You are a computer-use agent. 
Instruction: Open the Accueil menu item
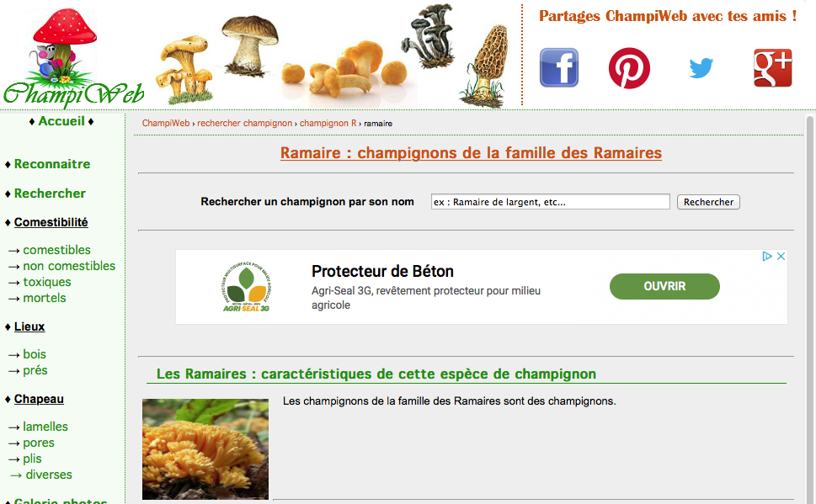(x=61, y=121)
